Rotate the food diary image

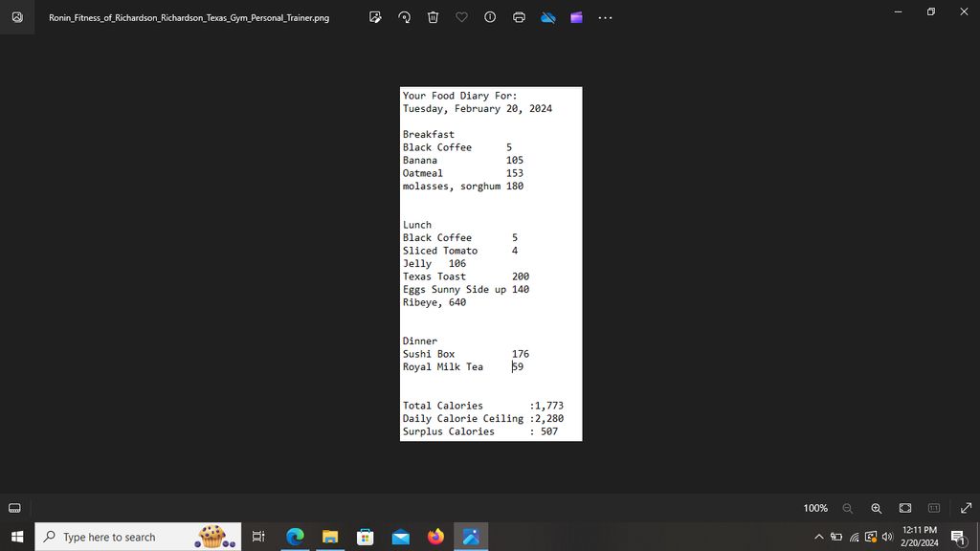pyautogui.click(x=404, y=17)
